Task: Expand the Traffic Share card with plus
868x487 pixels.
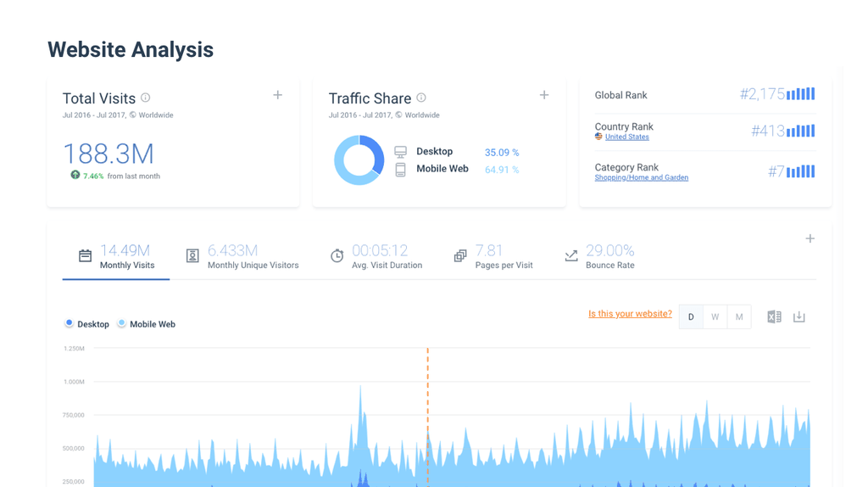Action: pos(544,95)
